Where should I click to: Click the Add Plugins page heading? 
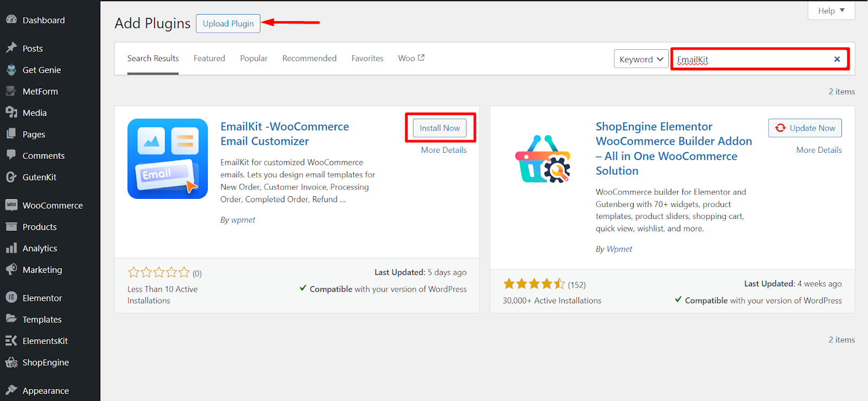point(152,23)
